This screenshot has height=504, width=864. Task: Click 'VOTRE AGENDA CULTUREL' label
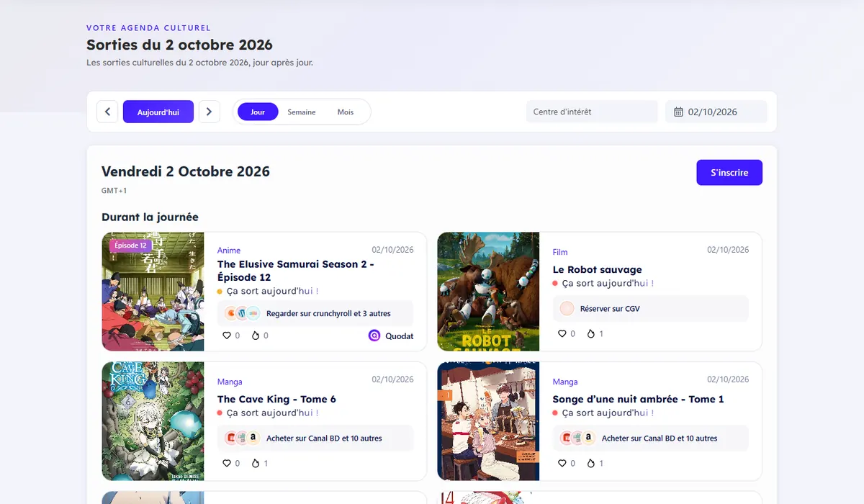tap(148, 28)
